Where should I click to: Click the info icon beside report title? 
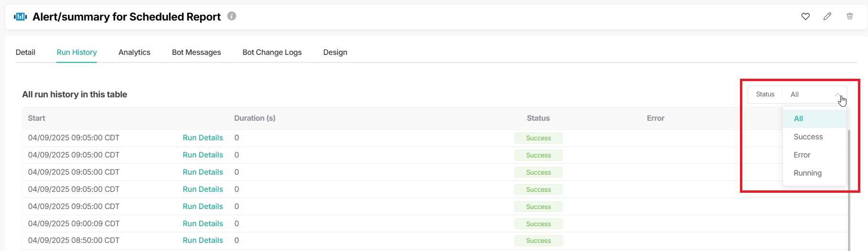coord(232,16)
